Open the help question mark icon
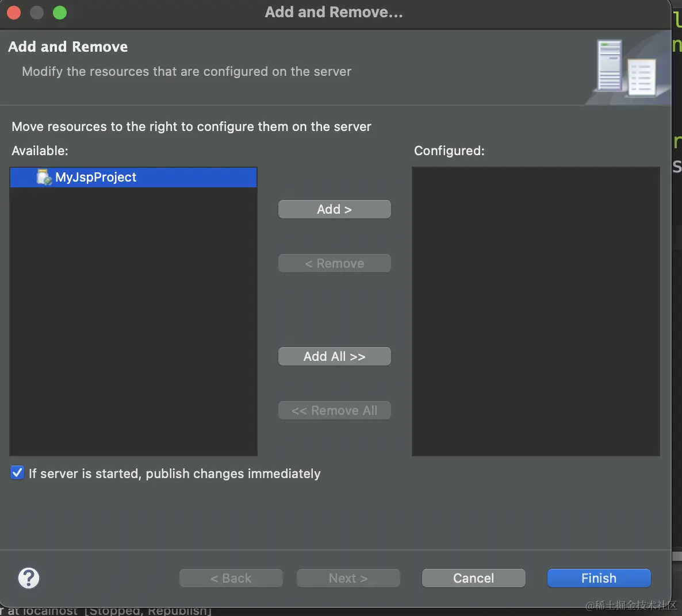 [29, 577]
